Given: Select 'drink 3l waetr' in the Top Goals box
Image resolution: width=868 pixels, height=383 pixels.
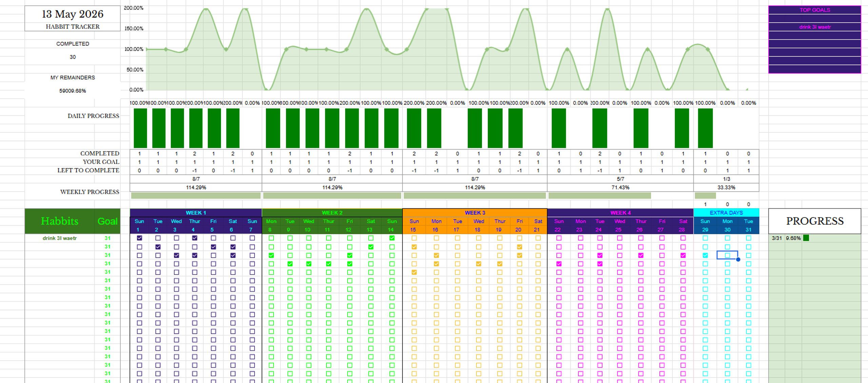Looking at the screenshot, I should pos(815,27).
